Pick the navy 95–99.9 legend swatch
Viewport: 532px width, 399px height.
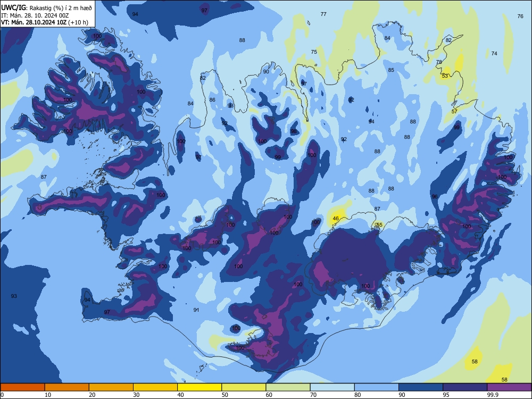coord(465,387)
